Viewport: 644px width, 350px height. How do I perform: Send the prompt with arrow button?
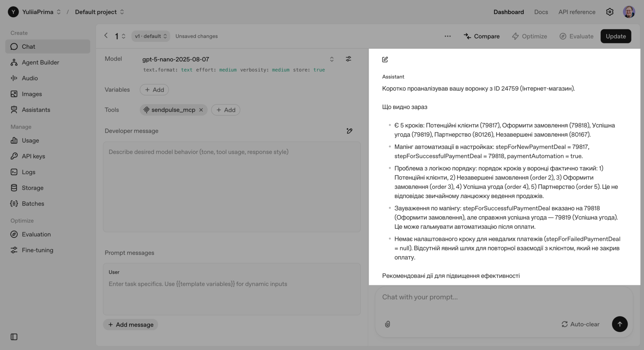tap(619, 324)
